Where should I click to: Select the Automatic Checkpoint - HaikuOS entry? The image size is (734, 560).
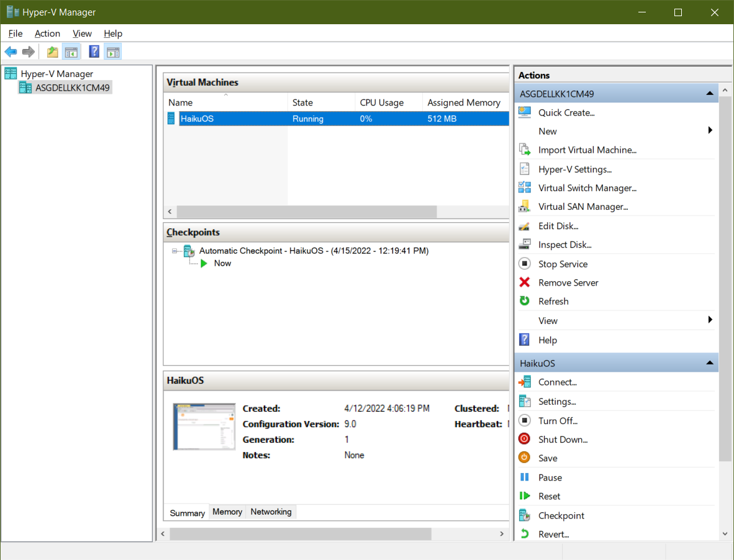coord(314,251)
